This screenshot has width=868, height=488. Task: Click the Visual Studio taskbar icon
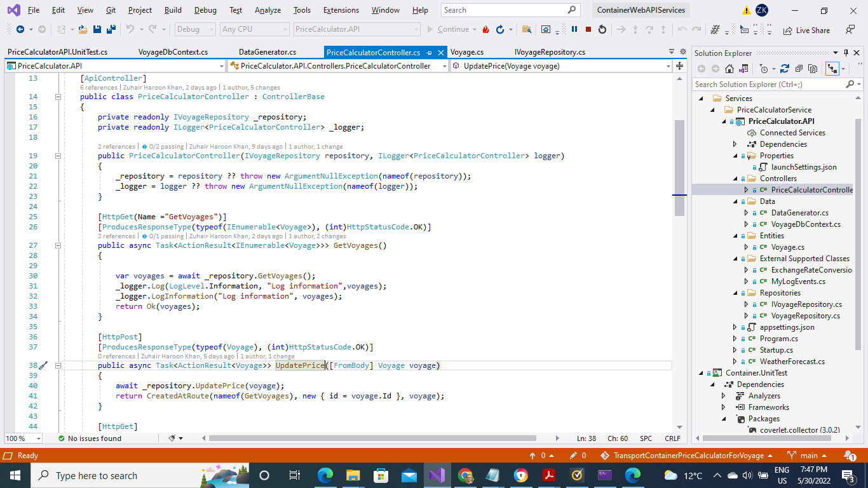[x=437, y=475]
